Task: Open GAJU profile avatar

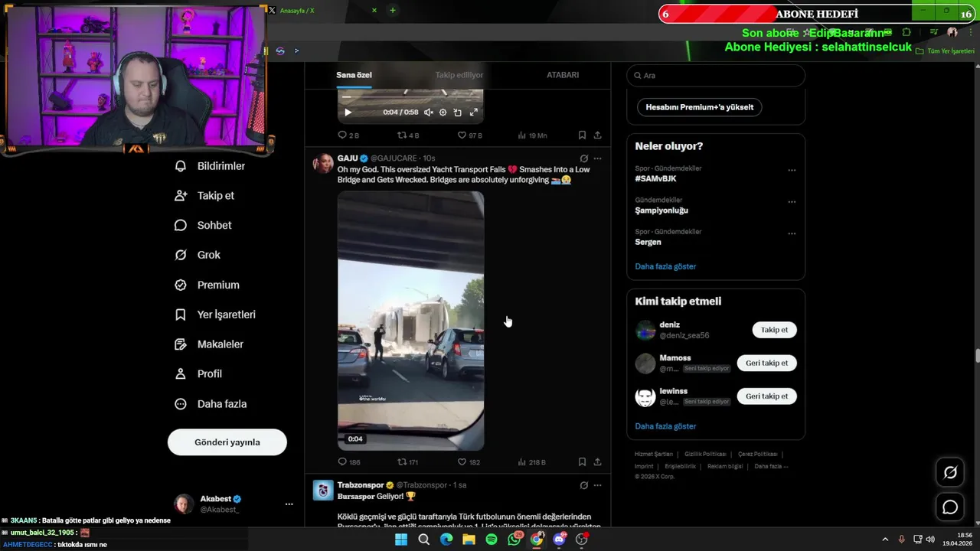Action: pos(323,163)
